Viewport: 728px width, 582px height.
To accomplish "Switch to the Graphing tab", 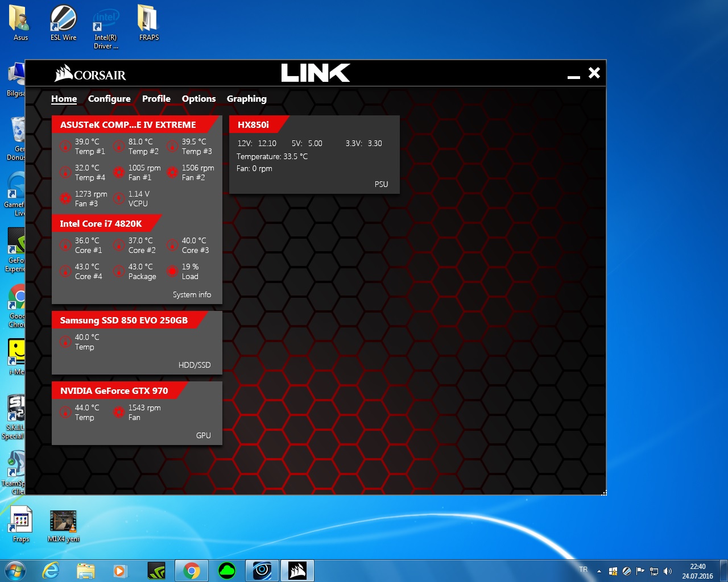I will pyautogui.click(x=246, y=99).
